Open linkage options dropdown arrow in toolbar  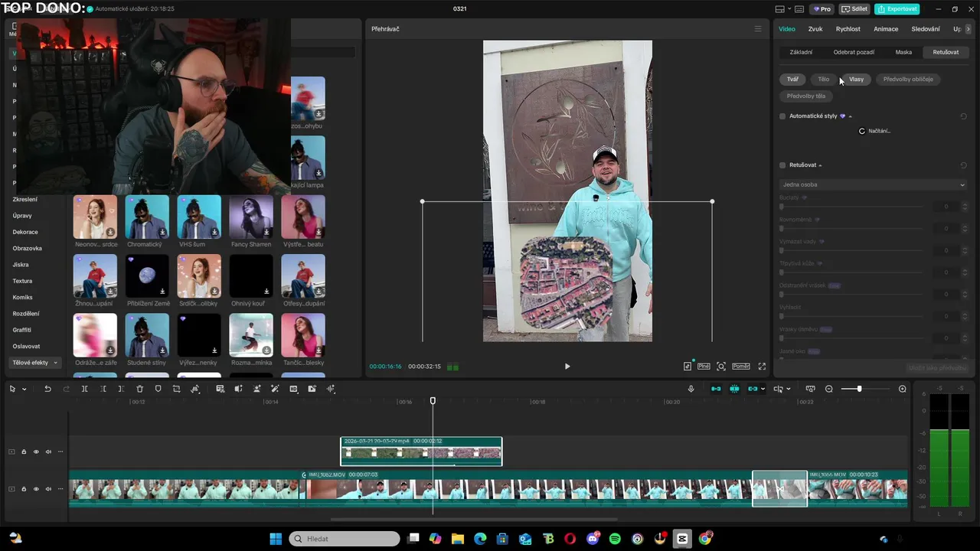point(763,389)
